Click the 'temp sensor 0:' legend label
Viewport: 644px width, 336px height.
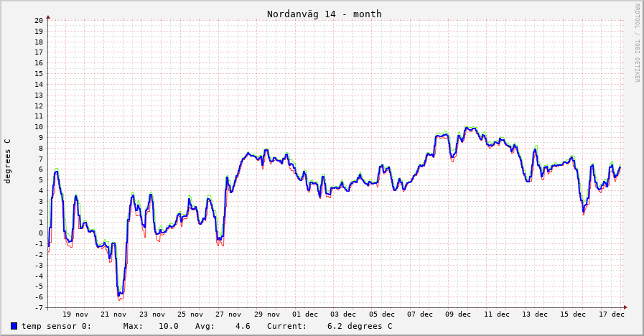point(56,326)
